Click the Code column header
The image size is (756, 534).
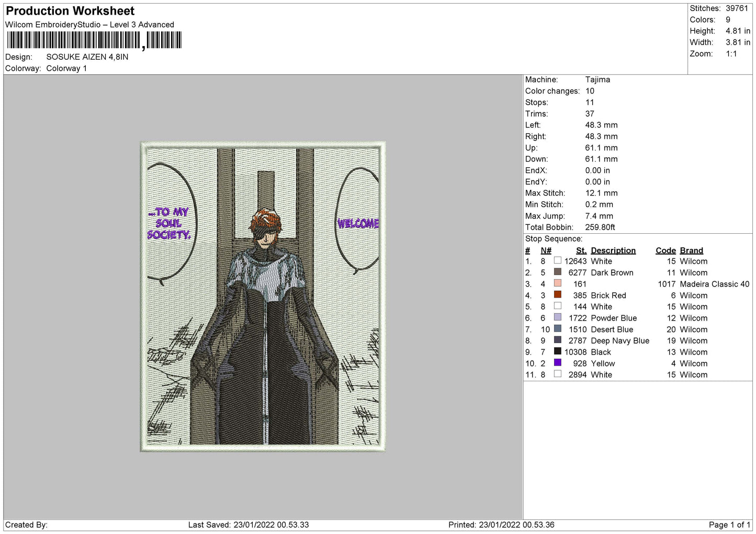(x=665, y=251)
